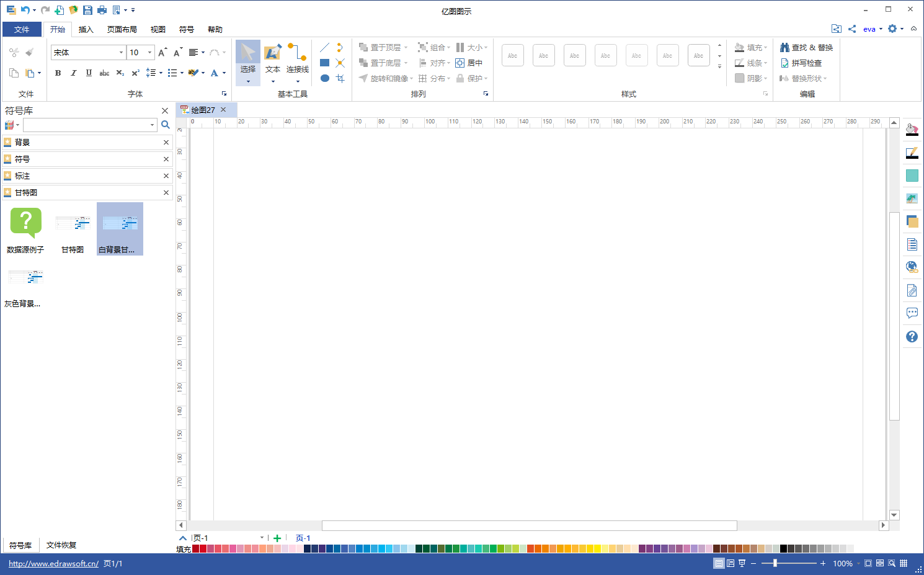Switch to 文件恢复 bottom tab
This screenshot has height=575, width=924.
coord(61,545)
